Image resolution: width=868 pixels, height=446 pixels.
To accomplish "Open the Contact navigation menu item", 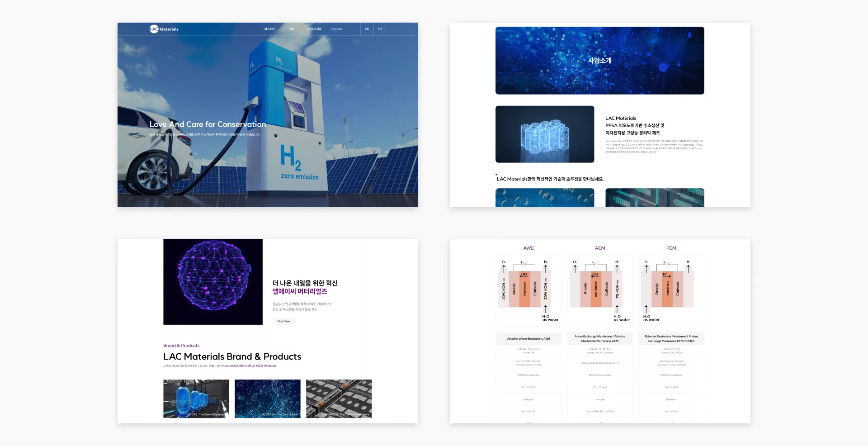I will [x=336, y=29].
